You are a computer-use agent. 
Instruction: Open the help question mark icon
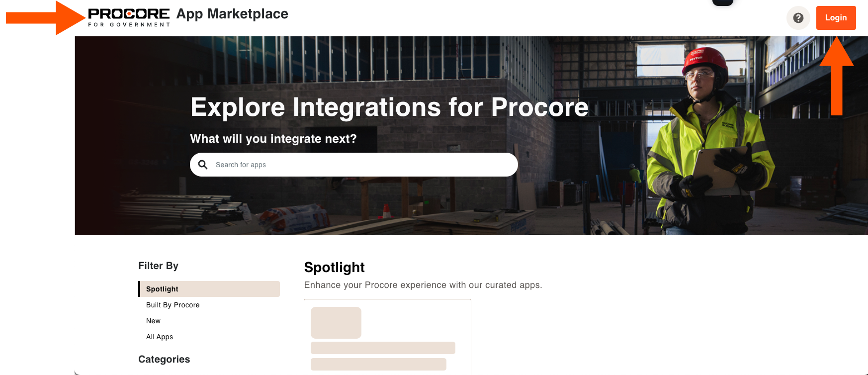(798, 18)
